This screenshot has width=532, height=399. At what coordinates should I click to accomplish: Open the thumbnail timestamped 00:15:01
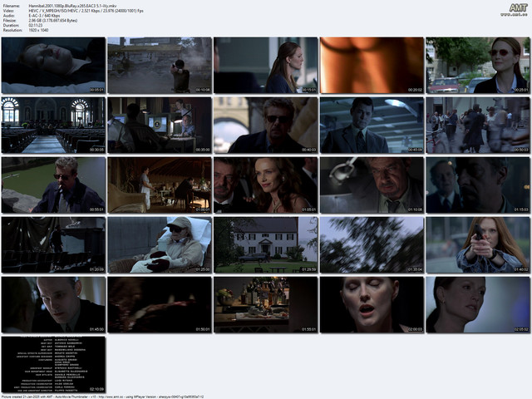pyautogui.click(x=266, y=65)
